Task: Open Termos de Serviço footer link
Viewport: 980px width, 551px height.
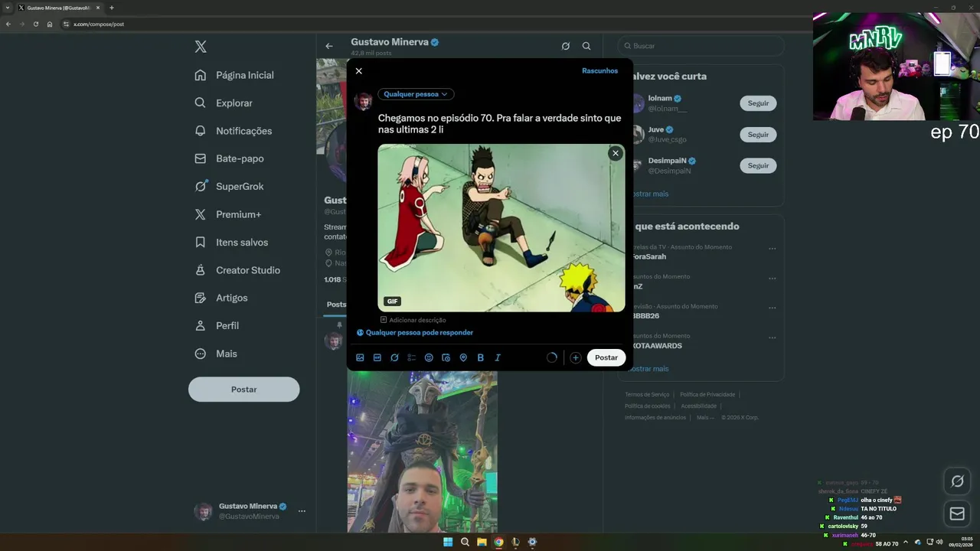Action: 647,395
